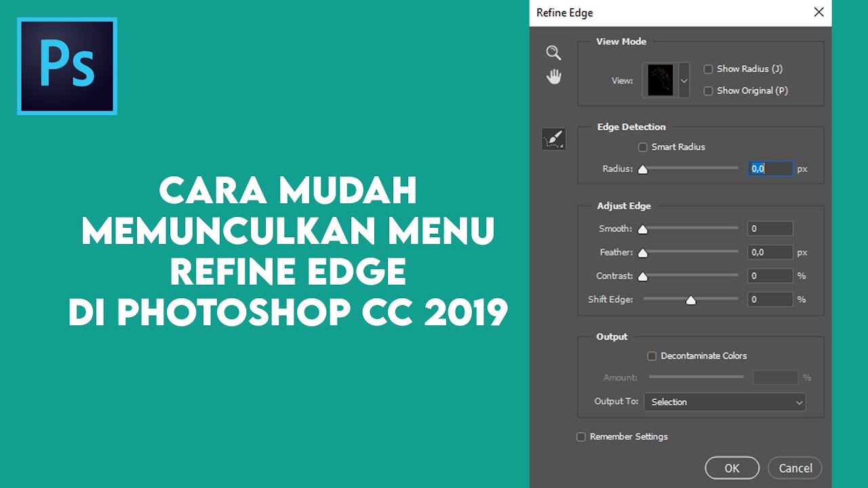The image size is (868, 488).
Task: Open the View mode dropdown arrow
Action: 684,80
